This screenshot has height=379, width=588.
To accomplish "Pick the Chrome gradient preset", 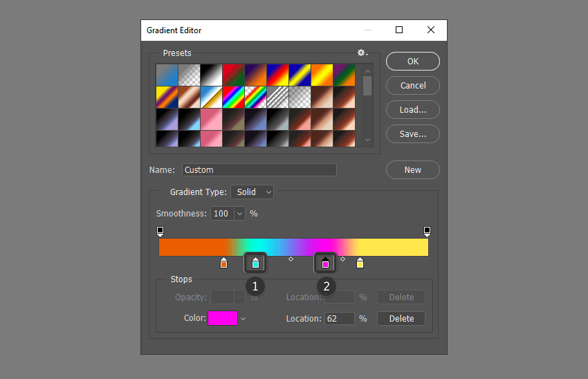I will 212,97.
